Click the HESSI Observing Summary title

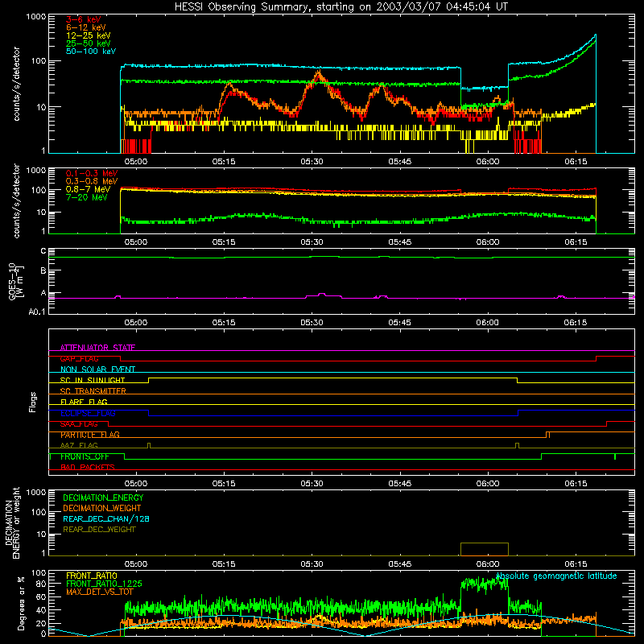coord(341,7)
